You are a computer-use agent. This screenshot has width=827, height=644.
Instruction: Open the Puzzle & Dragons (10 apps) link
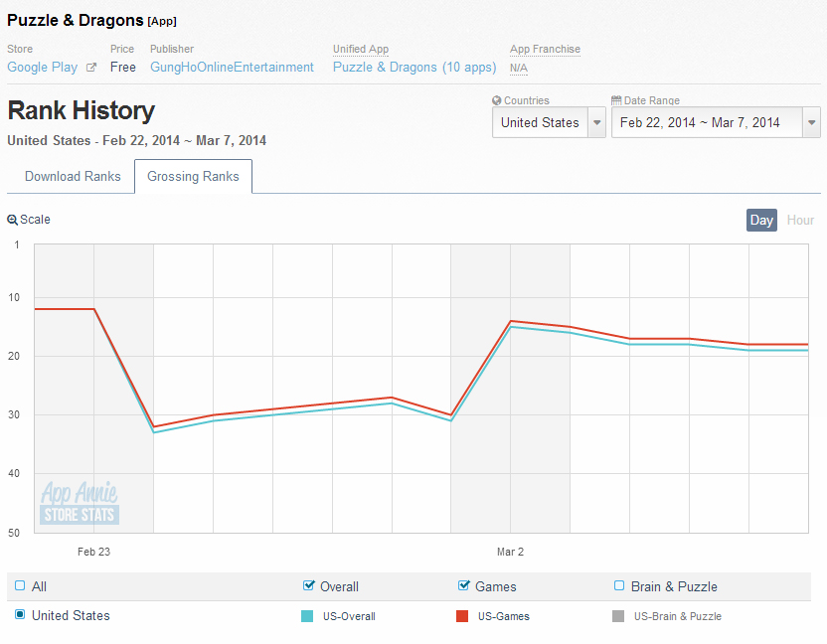click(x=414, y=68)
